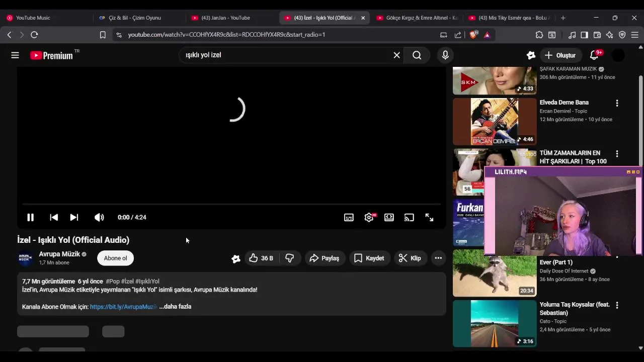
Task: Run search with the magnifier button
Action: (417, 55)
